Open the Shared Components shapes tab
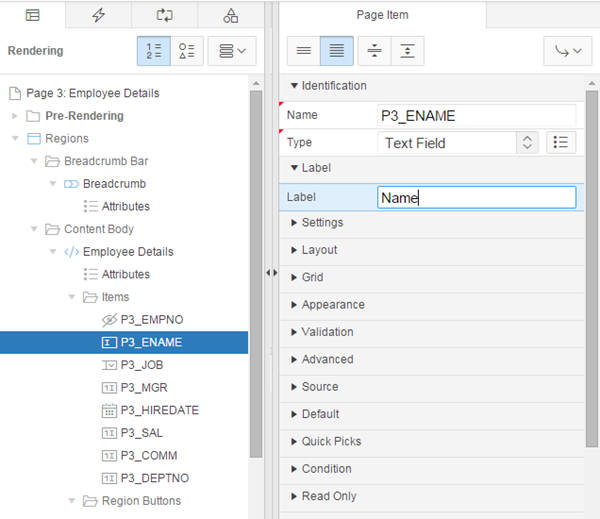The image size is (600, 519). point(231,15)
